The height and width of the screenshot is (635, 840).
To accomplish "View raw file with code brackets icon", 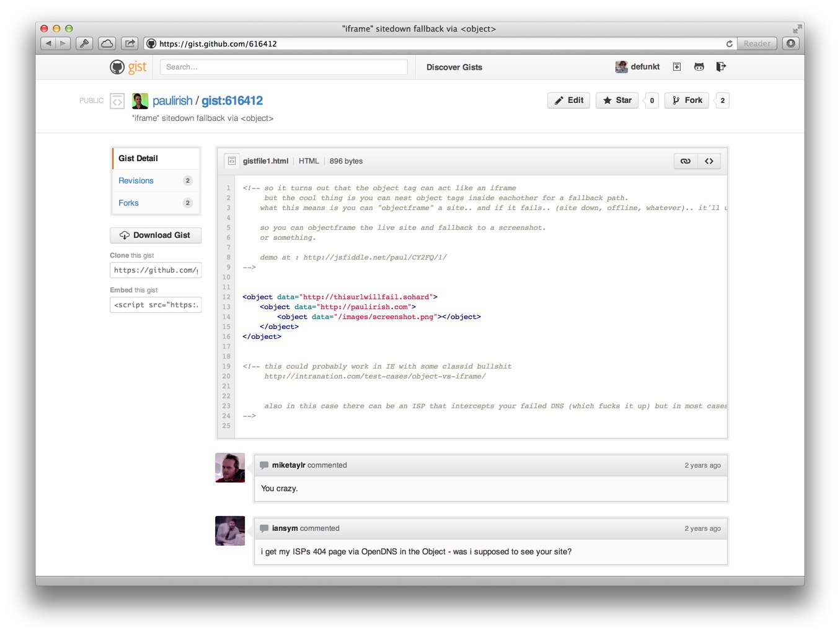I will [709, 161].
